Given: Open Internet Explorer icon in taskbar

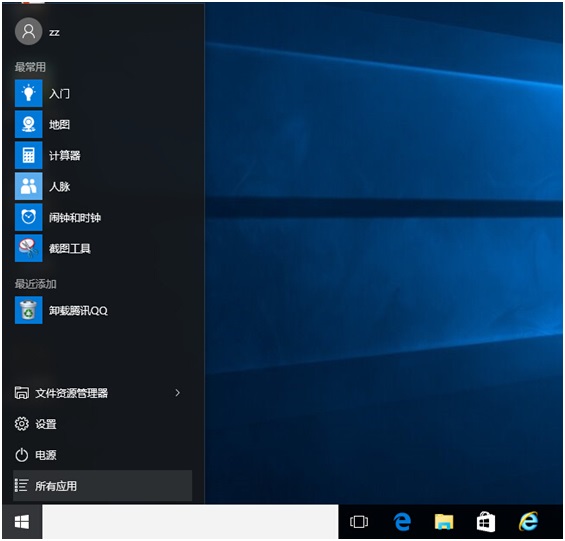Looking at the screenshot, I should point(528,522).
